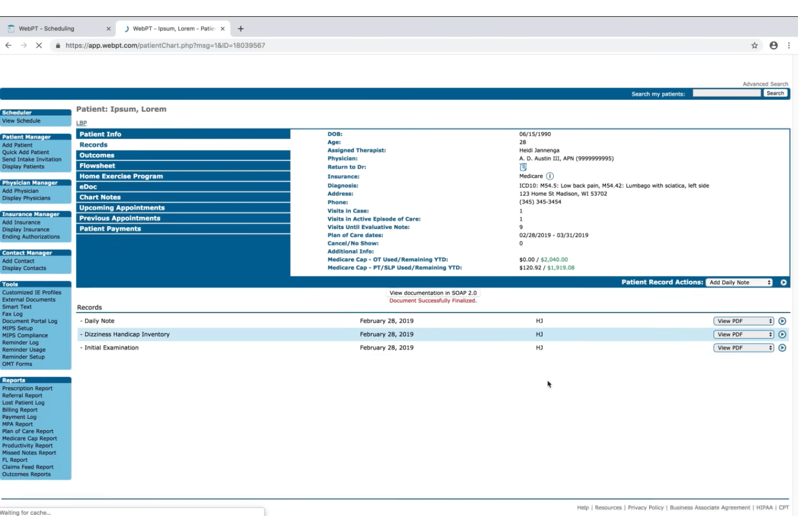Open Display Physicians link
The width and height of the screenshot is (798, 532).
pyautogui.click(x=26, y=198)
